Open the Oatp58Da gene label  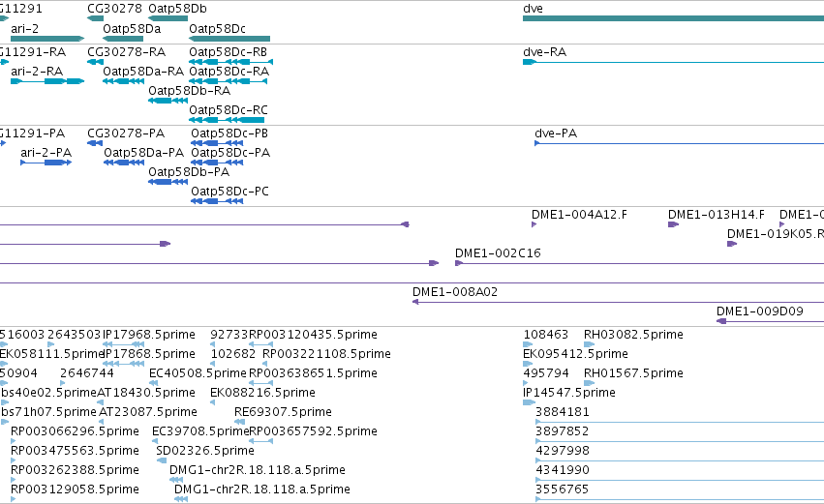(x=132, y=28)
